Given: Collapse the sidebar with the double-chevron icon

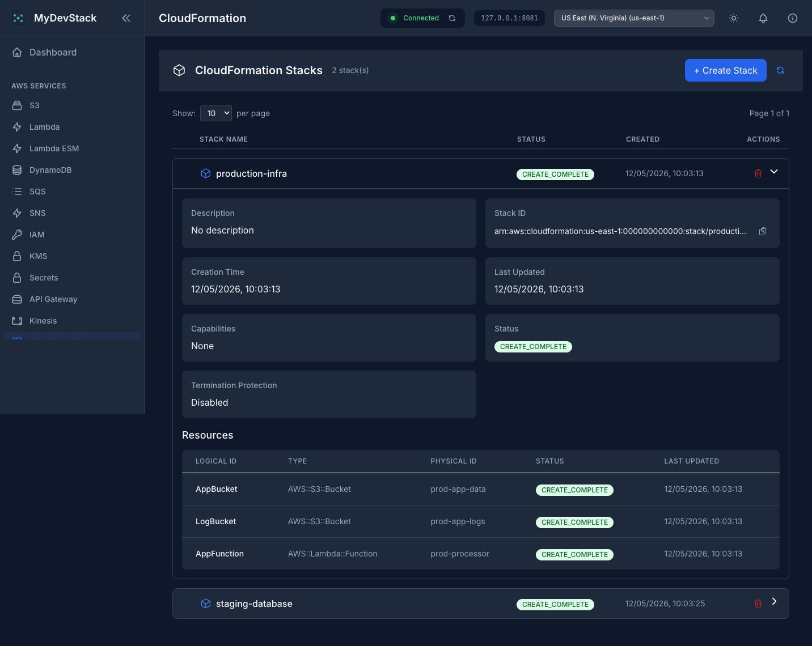Looking at the screenshot, I should point(126,18).
